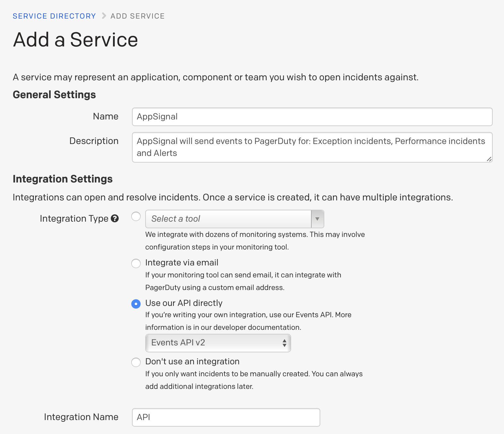Select the radio button beside Select a tool
This screenshot has height=434, width=504.
click(x=136, y=216)
